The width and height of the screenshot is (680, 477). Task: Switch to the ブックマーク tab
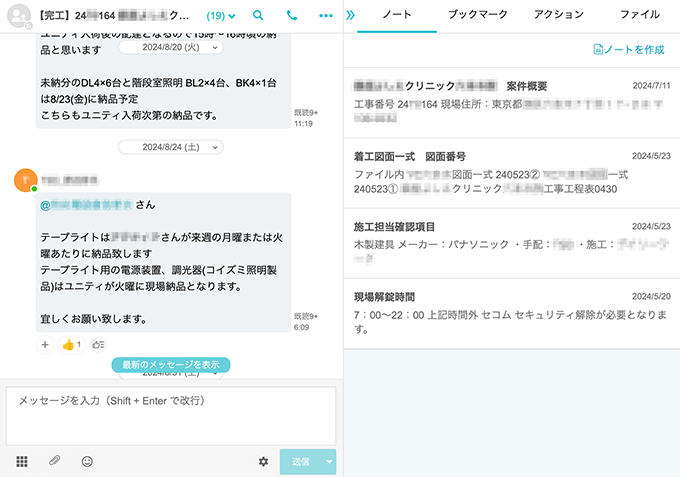point(477,15)
